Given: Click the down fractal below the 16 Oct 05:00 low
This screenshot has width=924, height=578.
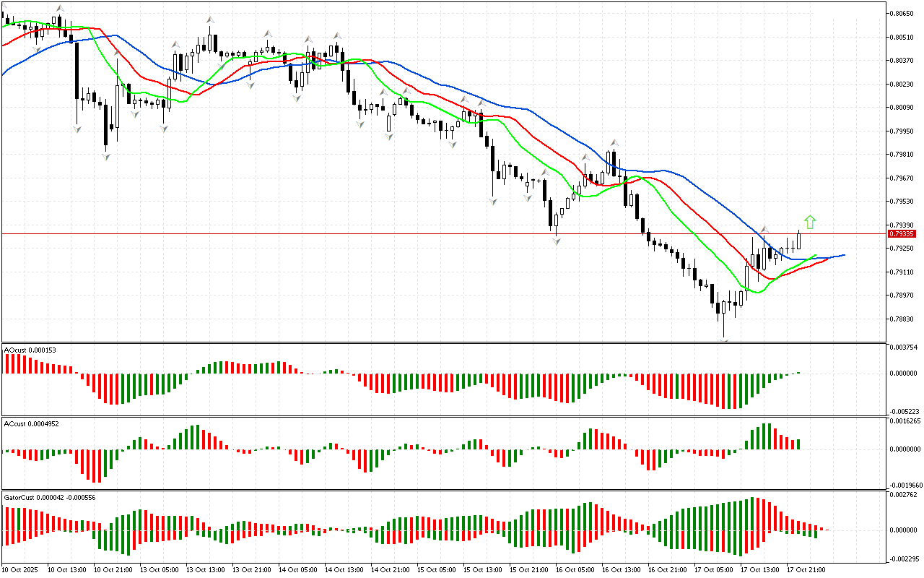Looking at the screenshot, I should point(557,241).
